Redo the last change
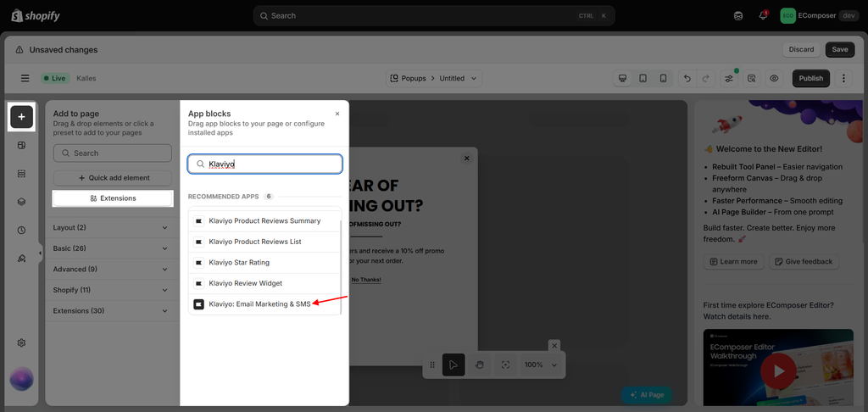The width and height of the screenshot is (868, 412). 706,78
